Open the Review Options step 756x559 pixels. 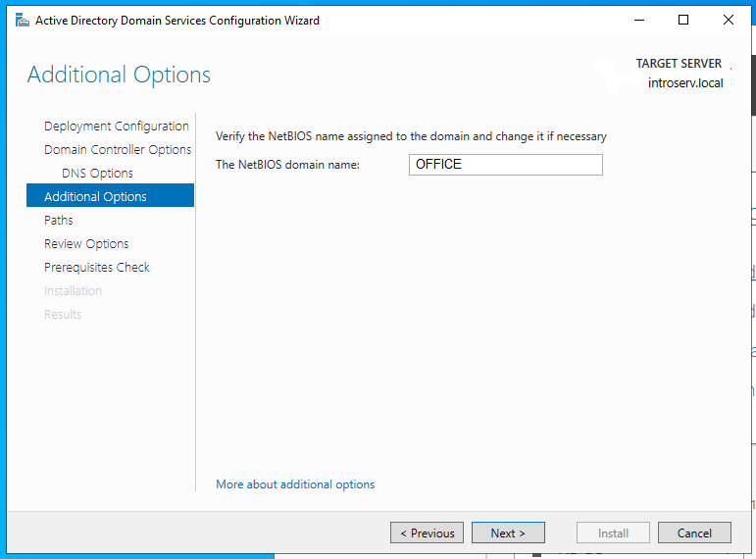(x=86, y=244)
